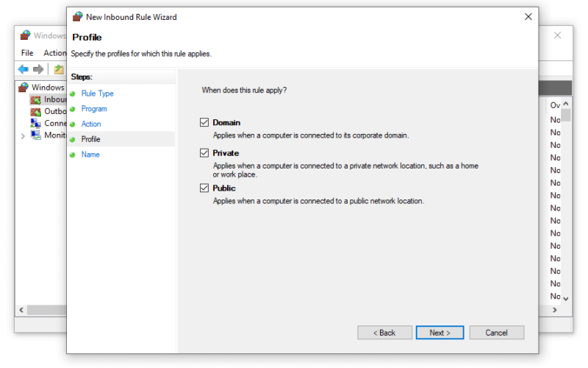
Task: Uncheck the Private profile checkbox
Action: click(204, 153)
